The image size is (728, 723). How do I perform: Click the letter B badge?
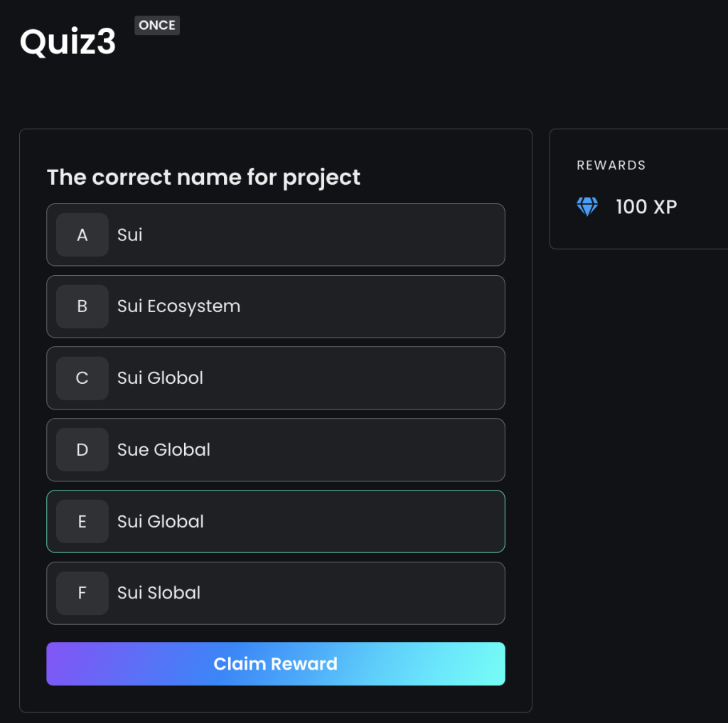[x=82, y=306]
